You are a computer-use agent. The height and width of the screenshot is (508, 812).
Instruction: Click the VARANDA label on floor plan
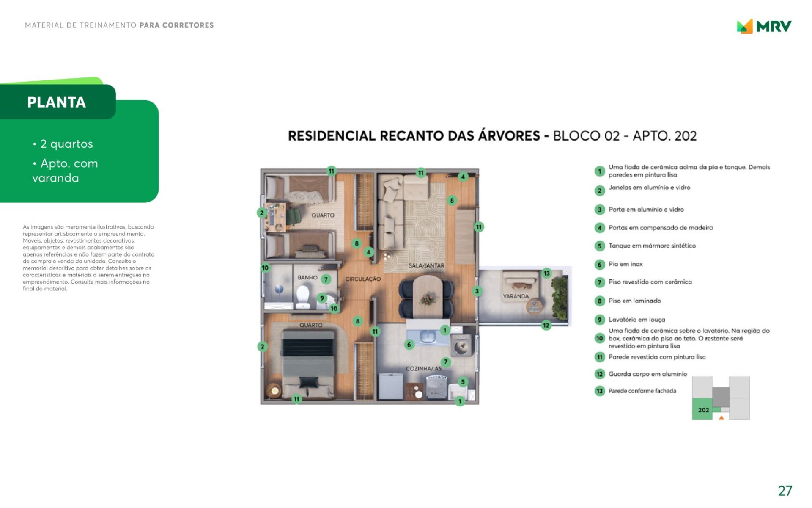pyautogui.click(x=516, y=296)
